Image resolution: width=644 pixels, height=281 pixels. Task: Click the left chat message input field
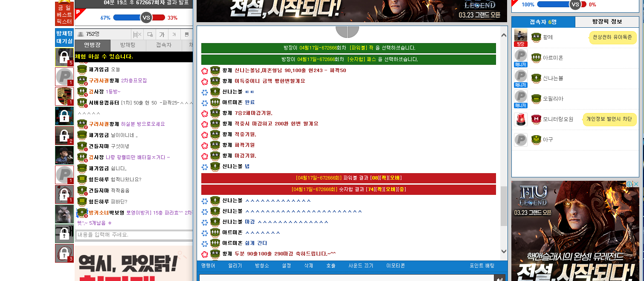point(134,235)
